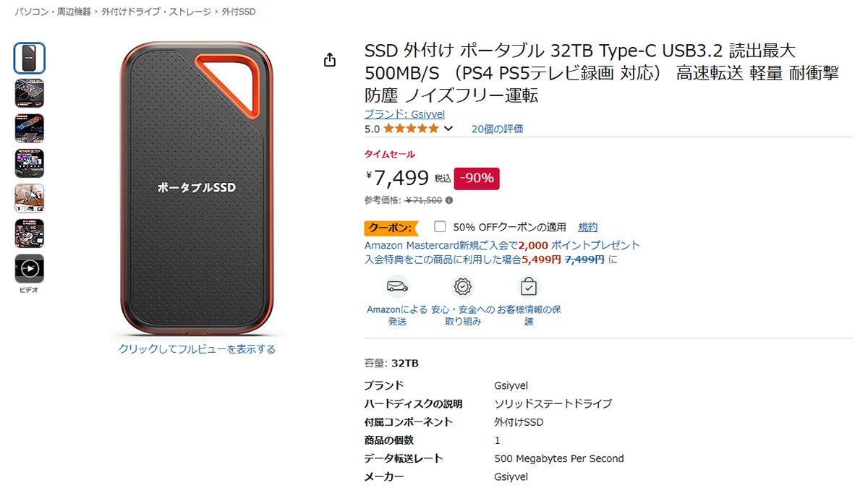Screen dimensions: 868x488
Task: Open the 規約 coupon terms link
Action: [587, 227]
